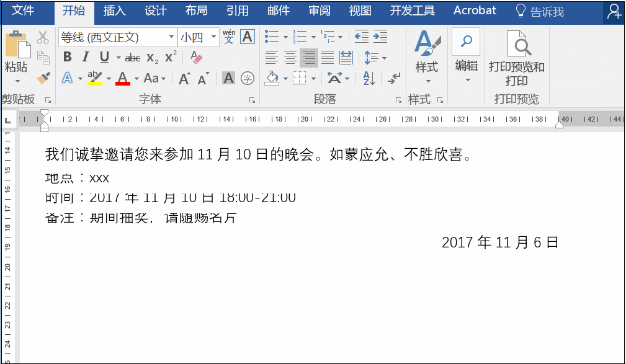Open the font name dropdown
This screenshot has height=364, width=626.
click(171, 37)
